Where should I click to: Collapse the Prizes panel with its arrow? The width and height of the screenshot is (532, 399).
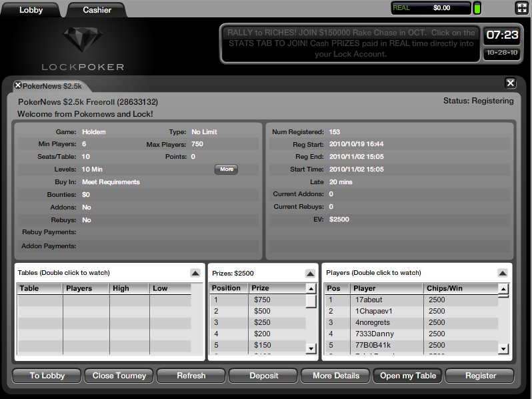click(x=310, y=274)
